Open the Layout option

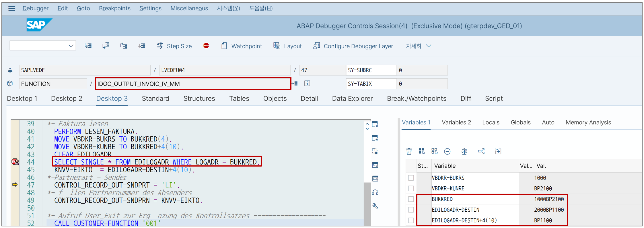[x=287, y=46]
